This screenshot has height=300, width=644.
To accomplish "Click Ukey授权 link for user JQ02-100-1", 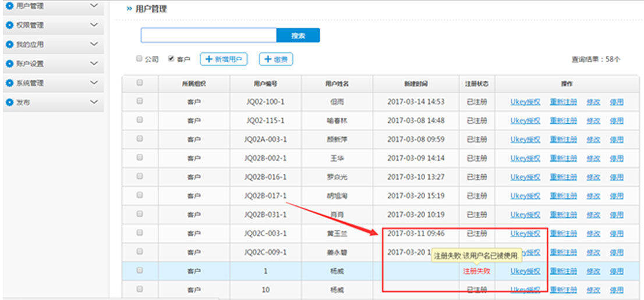I will pos(525,102).
